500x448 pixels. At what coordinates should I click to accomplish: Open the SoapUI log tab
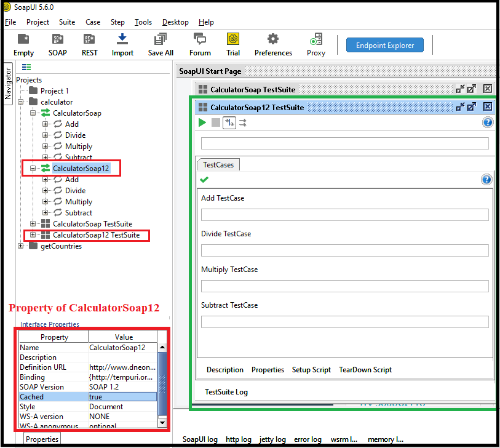(x=200, y=439)
